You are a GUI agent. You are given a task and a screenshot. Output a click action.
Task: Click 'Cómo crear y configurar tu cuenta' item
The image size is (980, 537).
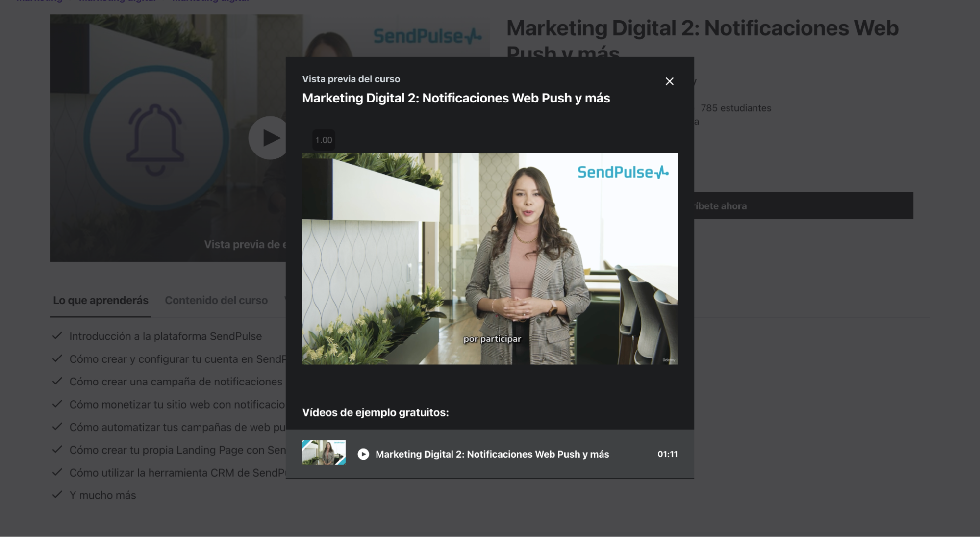pos(177,359)
